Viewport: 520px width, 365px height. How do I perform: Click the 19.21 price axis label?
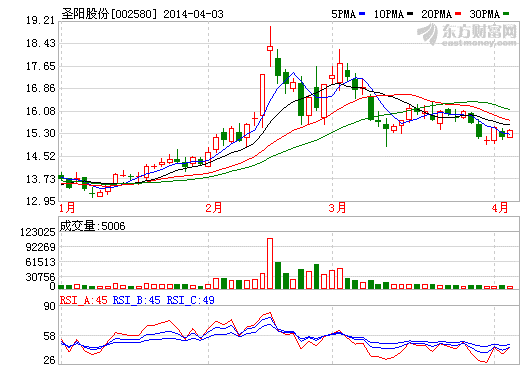click(x=40, y=20)
